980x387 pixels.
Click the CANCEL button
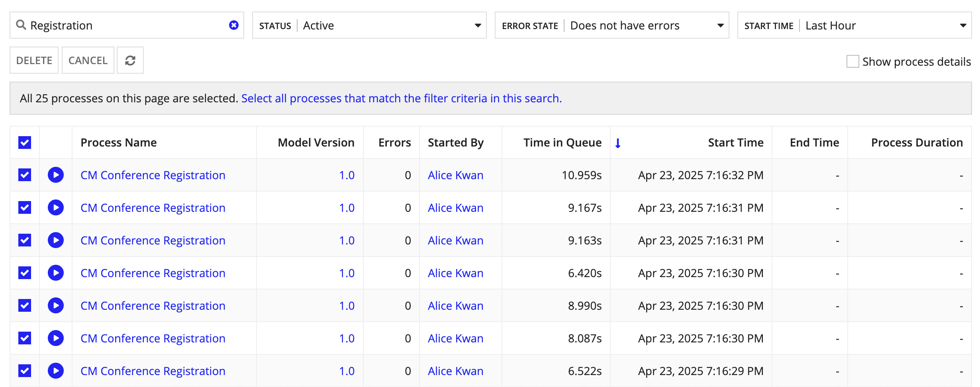[x=88, y=60]
